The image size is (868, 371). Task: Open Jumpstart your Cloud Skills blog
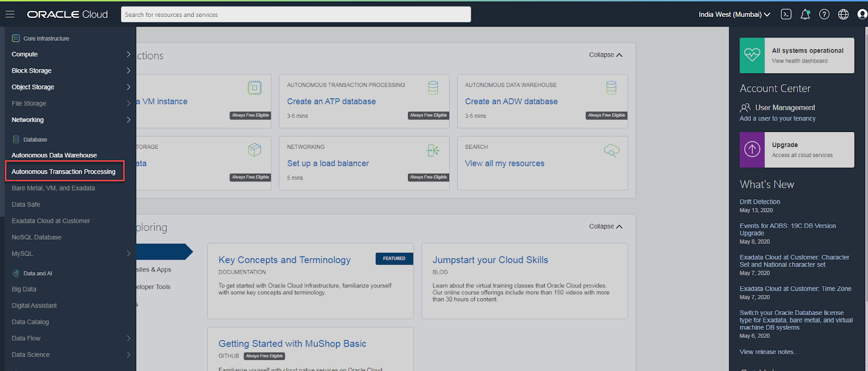tap(490, 260)
